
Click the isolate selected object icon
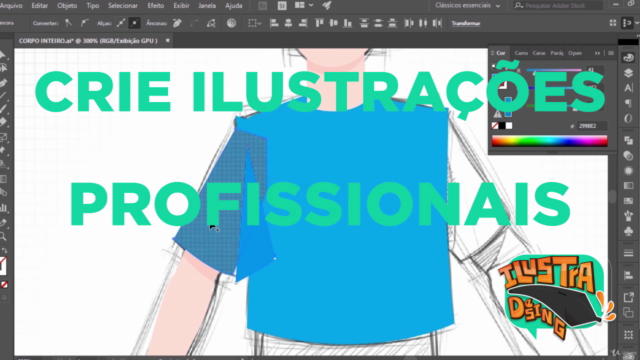coord(231,23)
